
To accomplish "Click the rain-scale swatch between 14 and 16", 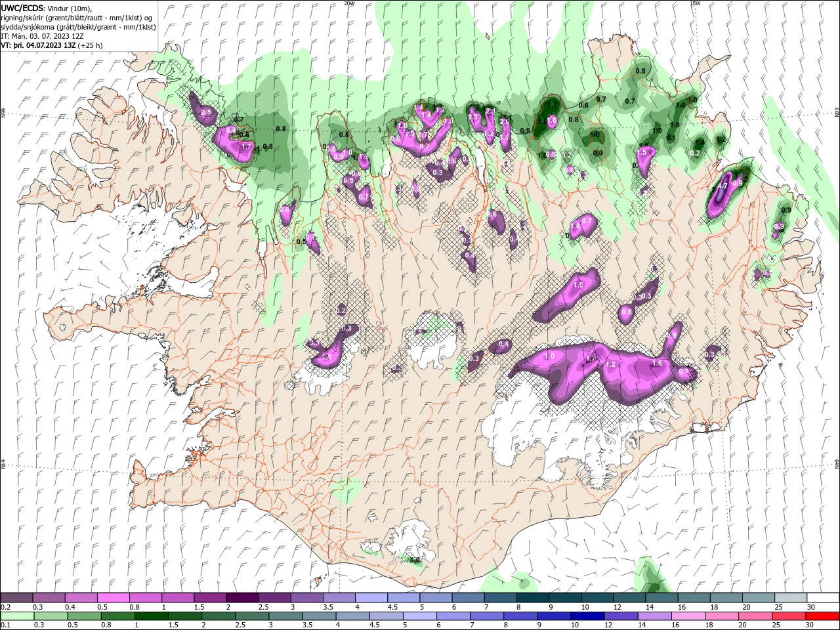I will (x=654, y=616).
